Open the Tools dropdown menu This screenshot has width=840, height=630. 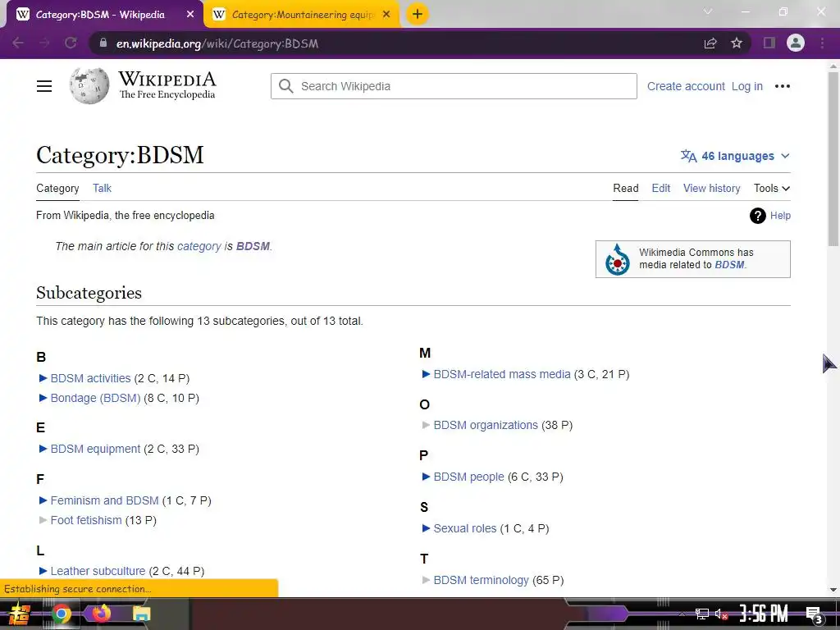pyautogui.click(x=771, y=188)
